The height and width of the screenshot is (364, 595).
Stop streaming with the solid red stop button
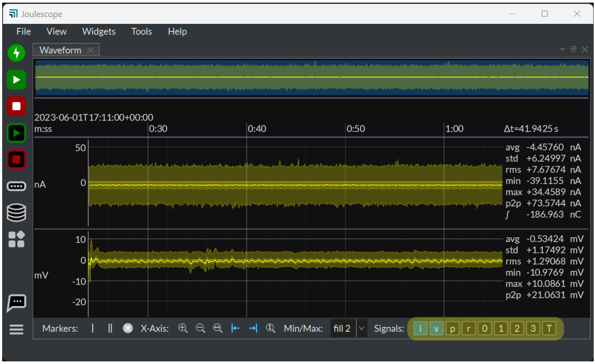(16, 106)
